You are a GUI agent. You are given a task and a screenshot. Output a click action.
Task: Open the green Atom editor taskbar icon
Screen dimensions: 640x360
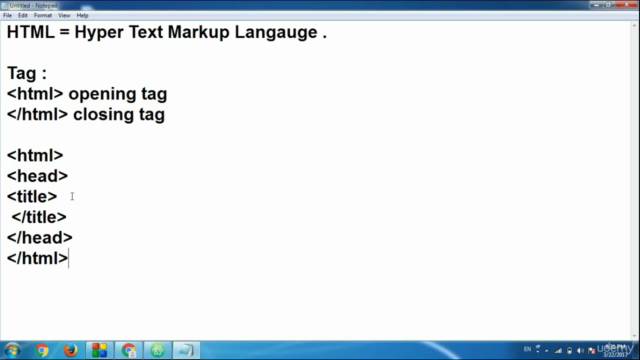pyautogui.click(x=158, y=350)
